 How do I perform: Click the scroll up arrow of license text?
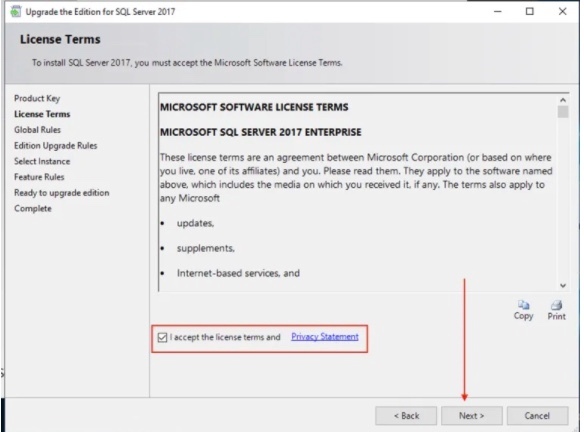pos(563,100)
